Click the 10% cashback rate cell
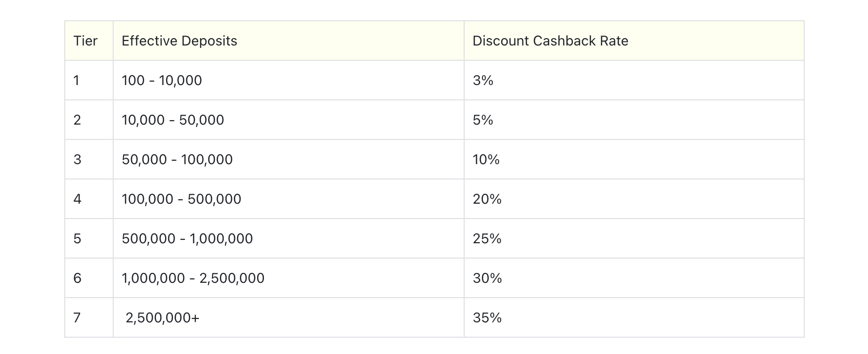Image resolution: width=868 pixels, height=354 pixels. click(x=634, y=159)
